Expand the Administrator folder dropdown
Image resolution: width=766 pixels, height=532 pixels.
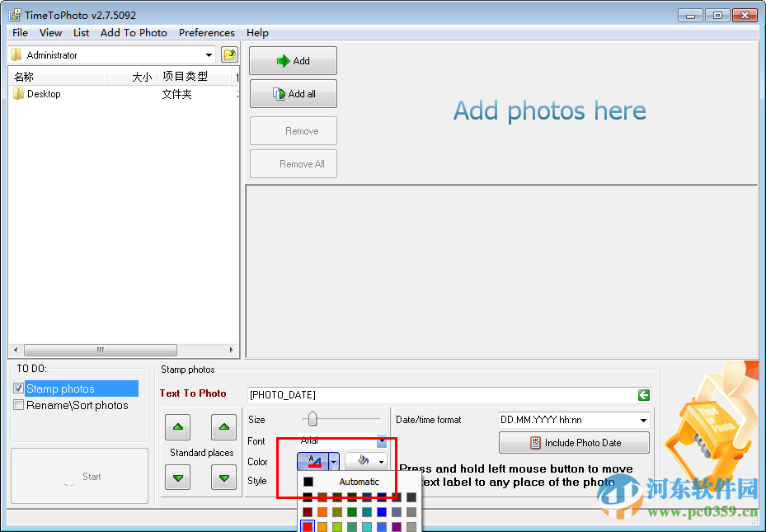click(x=209, y=54)
